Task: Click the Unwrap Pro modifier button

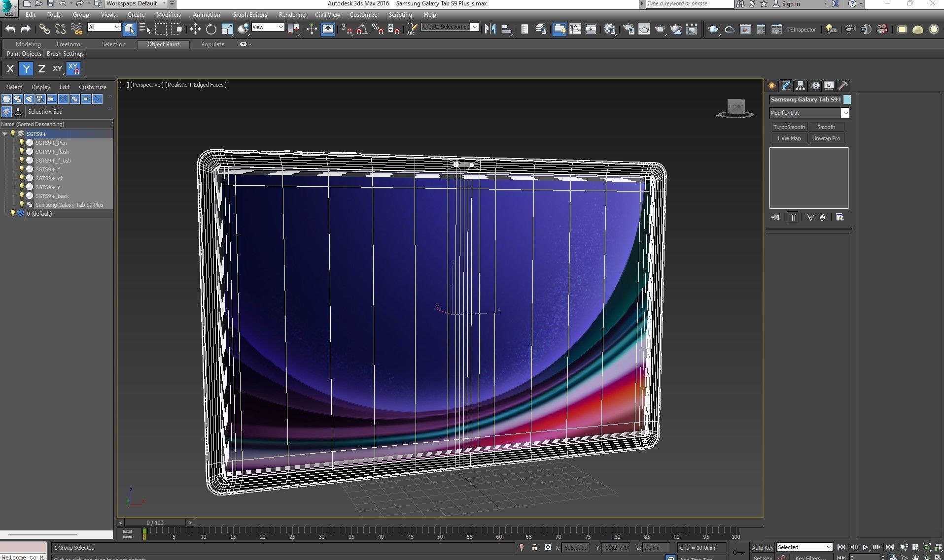Action: [x=826, y=138]
